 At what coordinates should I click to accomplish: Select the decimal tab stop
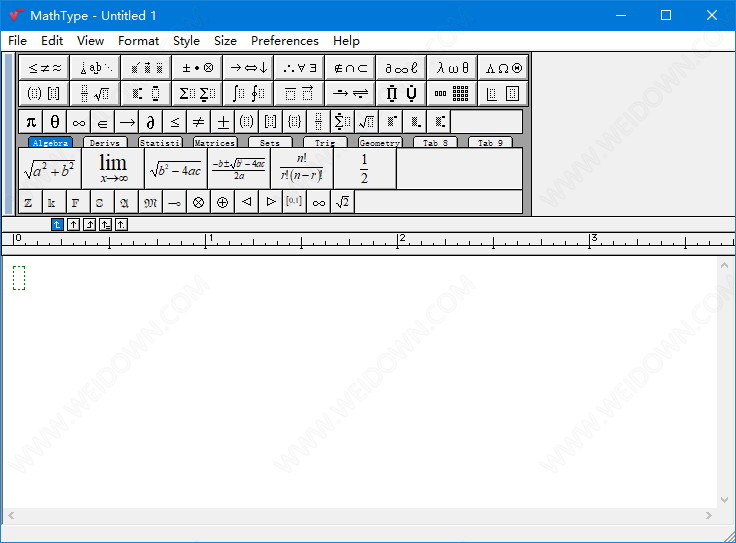click(x=121, y=225)
